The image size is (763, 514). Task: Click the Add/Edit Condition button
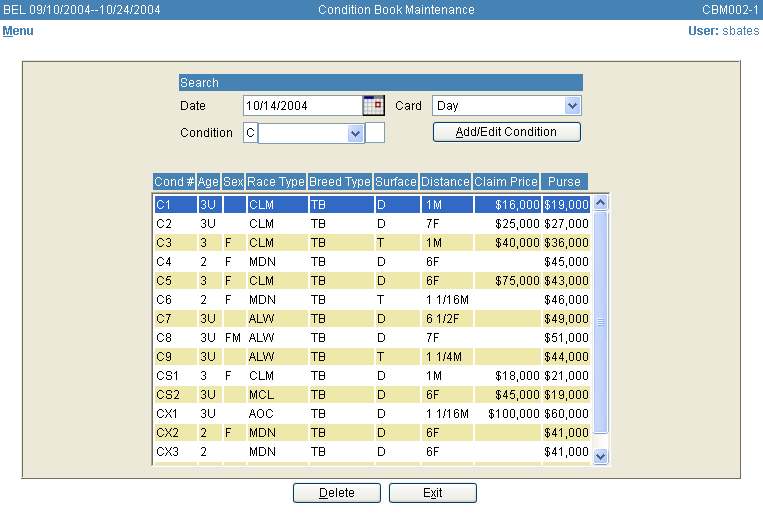point(506,132)
